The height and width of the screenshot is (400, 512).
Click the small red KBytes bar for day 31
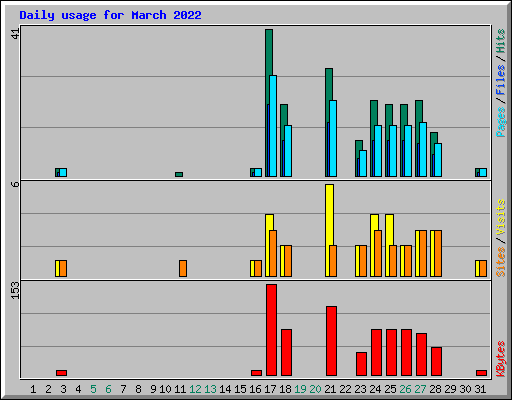[x=481, y=373]
